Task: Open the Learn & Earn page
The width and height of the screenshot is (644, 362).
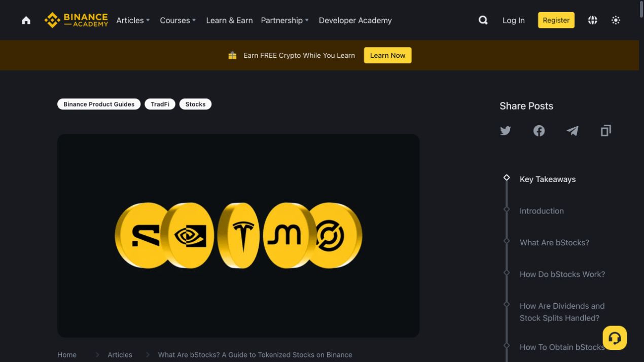Action: point(229,20)
